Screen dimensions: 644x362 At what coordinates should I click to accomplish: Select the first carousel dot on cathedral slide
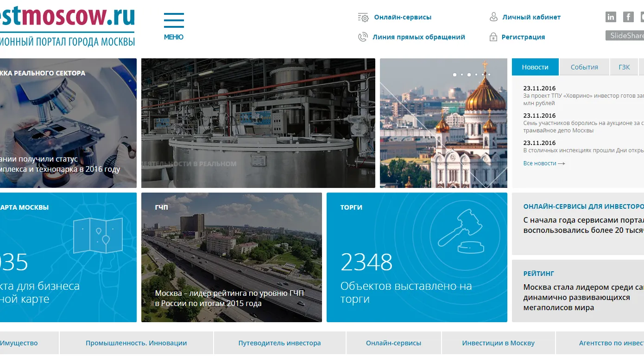coord(455,75)
